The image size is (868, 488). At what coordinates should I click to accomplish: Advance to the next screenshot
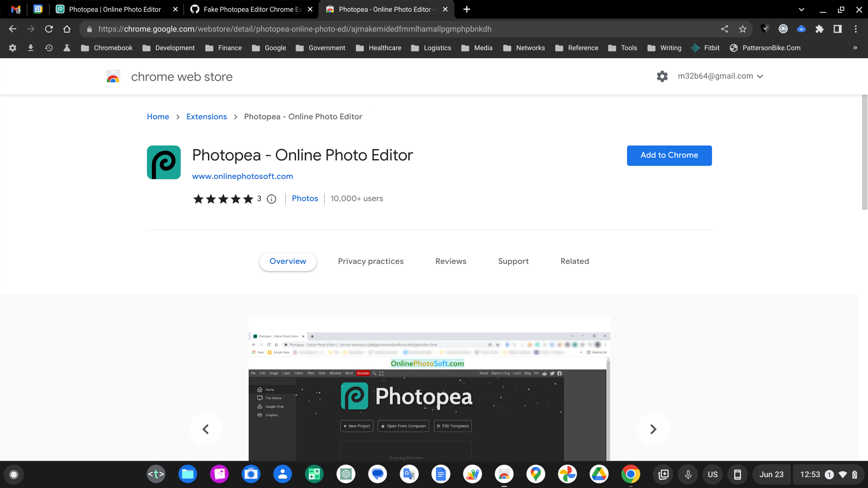tap(653, 429)
